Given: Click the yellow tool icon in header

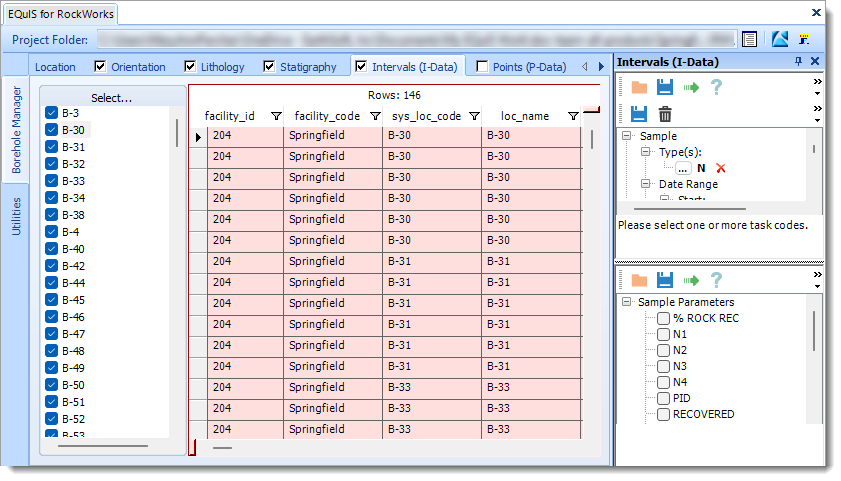Looking at the screenshot, I should (803, 39).
